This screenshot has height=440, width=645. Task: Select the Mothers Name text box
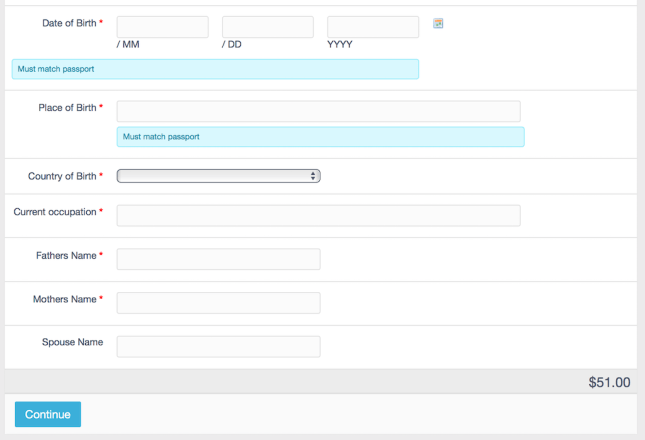point(218,302)
